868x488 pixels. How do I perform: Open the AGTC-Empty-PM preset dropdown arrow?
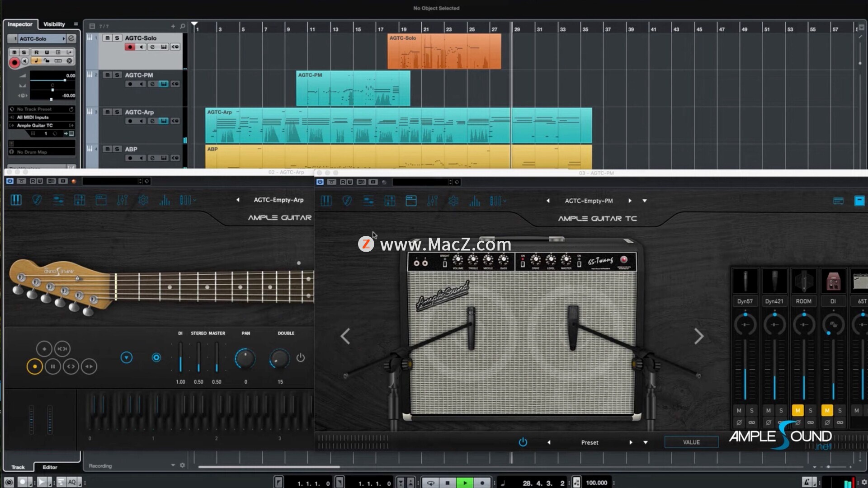tap(645, 201)
